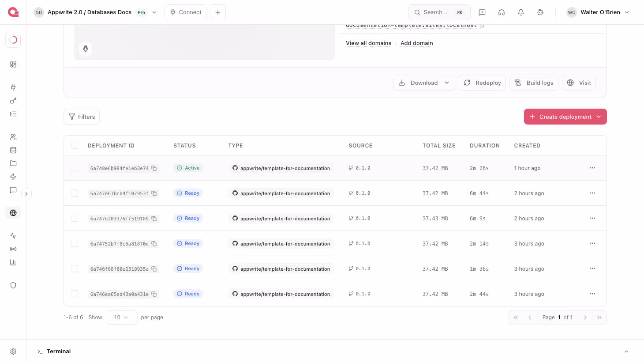Click the plus button next to Connect
The height and width of the screenshot is (363, 644).
[x=218, y=12]
